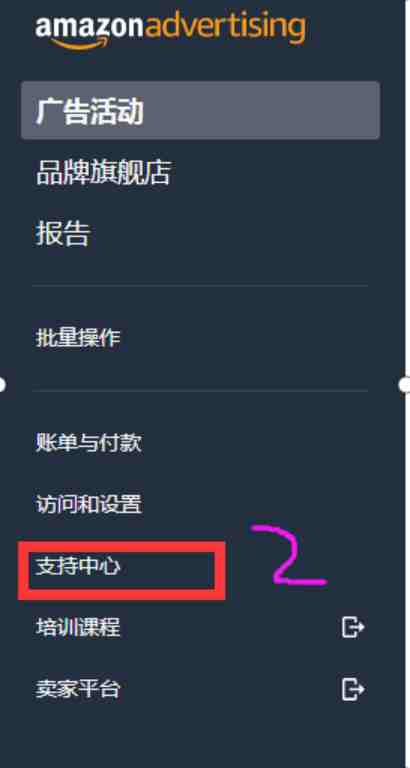Select 批量操作 in the sidebar
The width and height of the screenshot is (410, 768).
(78, 338)
